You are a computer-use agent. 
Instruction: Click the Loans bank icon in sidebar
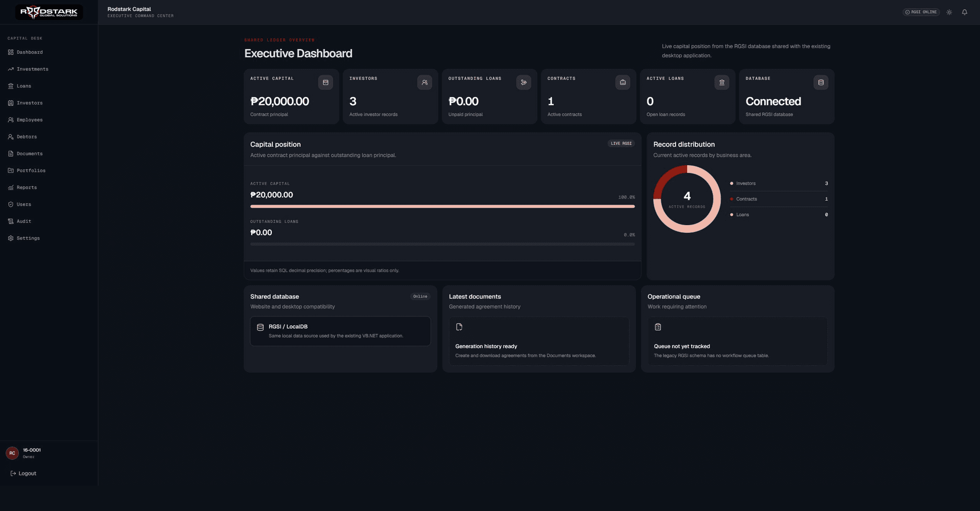coord(11,86)
